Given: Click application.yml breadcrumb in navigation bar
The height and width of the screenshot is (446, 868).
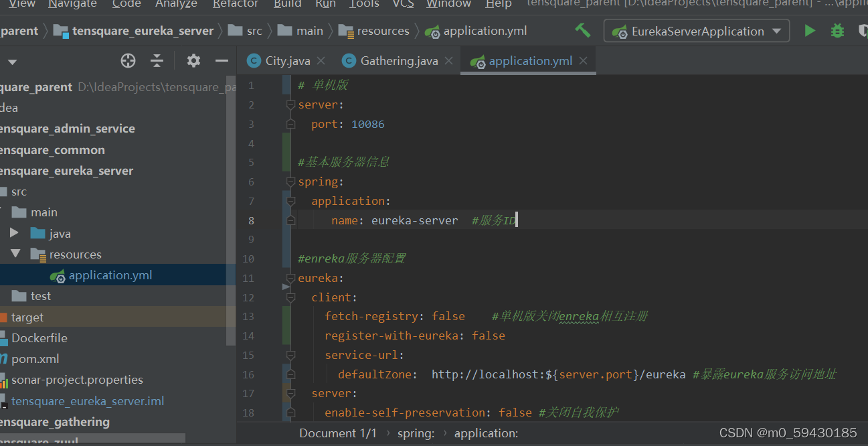Looking at the screenshot, I should point(476,31).
